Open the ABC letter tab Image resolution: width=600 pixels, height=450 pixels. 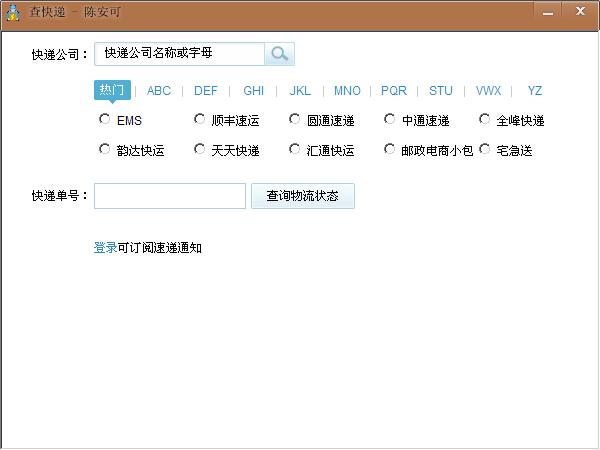(159, 91)
